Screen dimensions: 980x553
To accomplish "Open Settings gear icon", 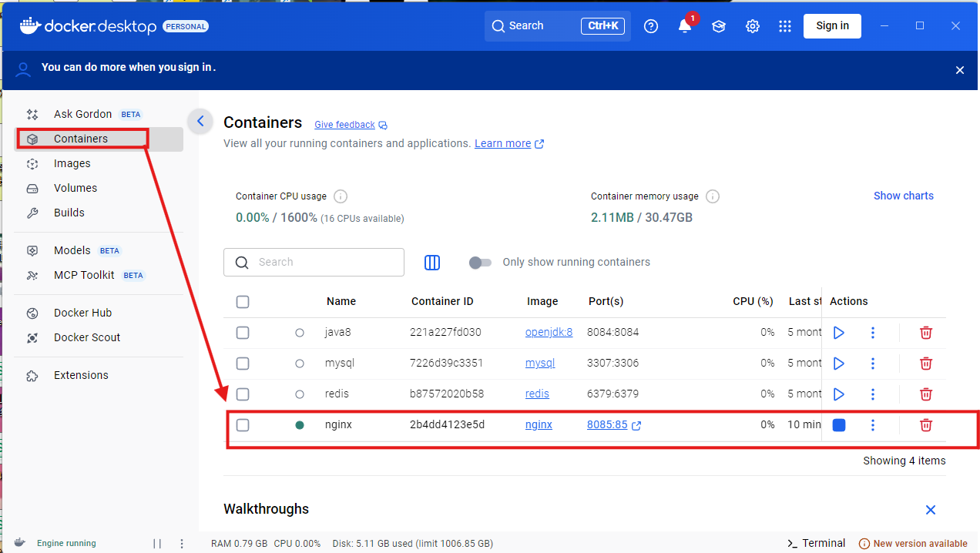I will [x=753, y=26].
